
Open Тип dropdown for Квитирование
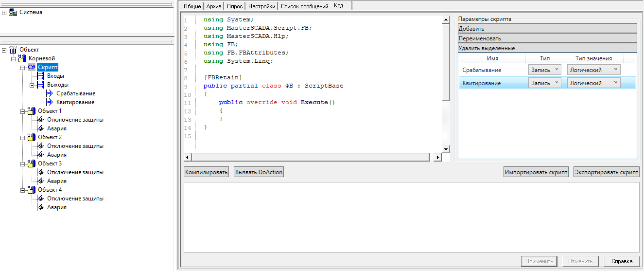pyautogui.click(x=545, y=83)
